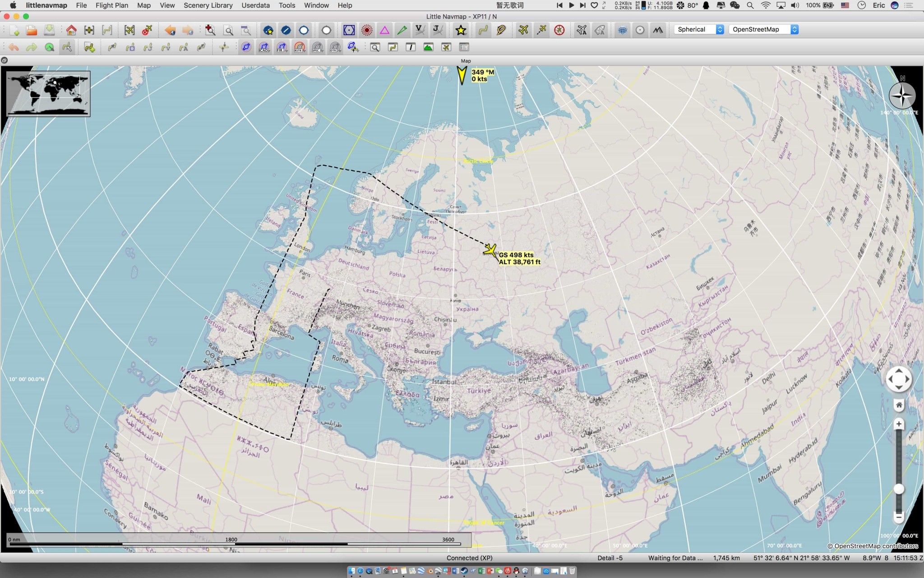Image resolution: width=924 pixels, height=578 pixels.
Task: Click the magnifier with red plus
Action: click(x=210, y=30)
